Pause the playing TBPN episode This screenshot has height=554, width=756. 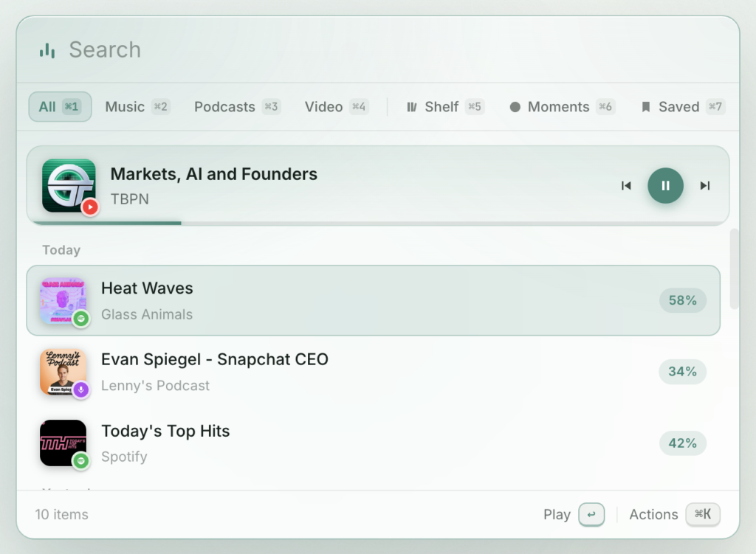tap(665, 185)
